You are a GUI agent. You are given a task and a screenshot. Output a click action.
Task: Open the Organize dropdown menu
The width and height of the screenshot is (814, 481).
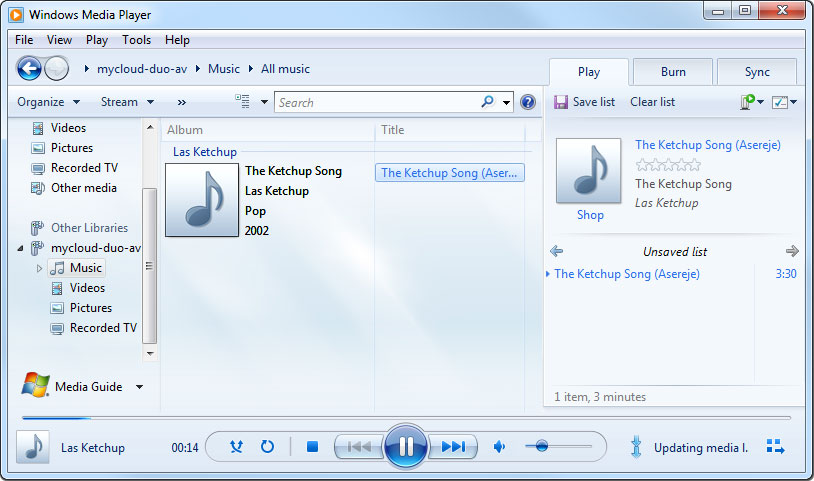click(x=47, y=102)
